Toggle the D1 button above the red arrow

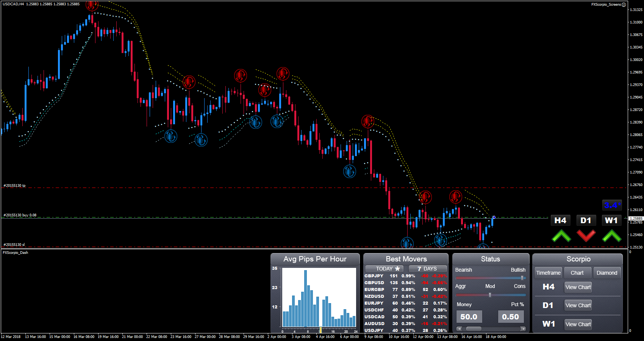[x=586, y=221]
